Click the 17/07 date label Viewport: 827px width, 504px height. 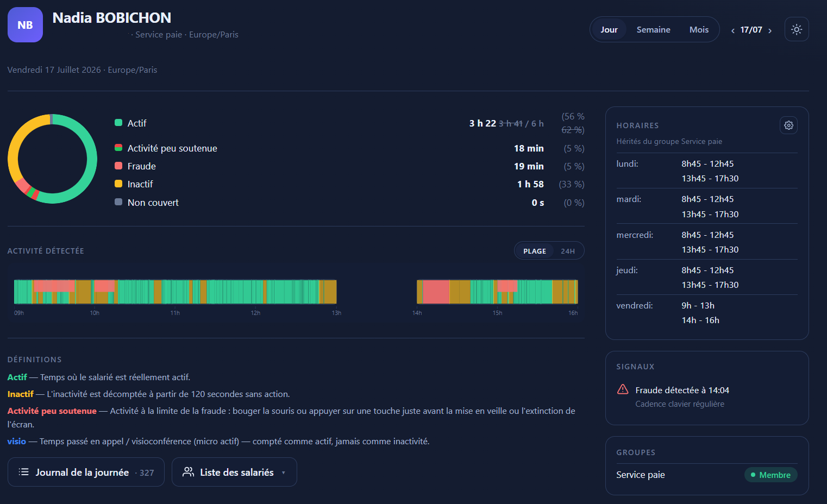(751, 30)
